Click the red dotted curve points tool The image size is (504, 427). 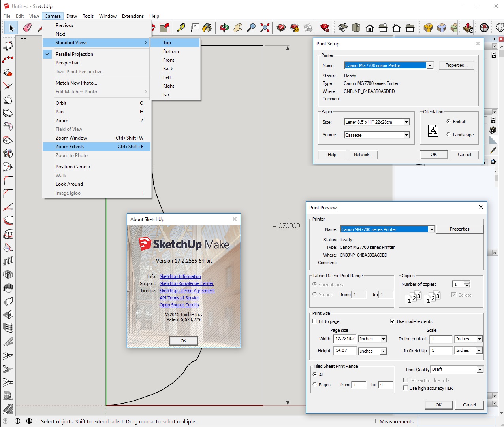8,59
